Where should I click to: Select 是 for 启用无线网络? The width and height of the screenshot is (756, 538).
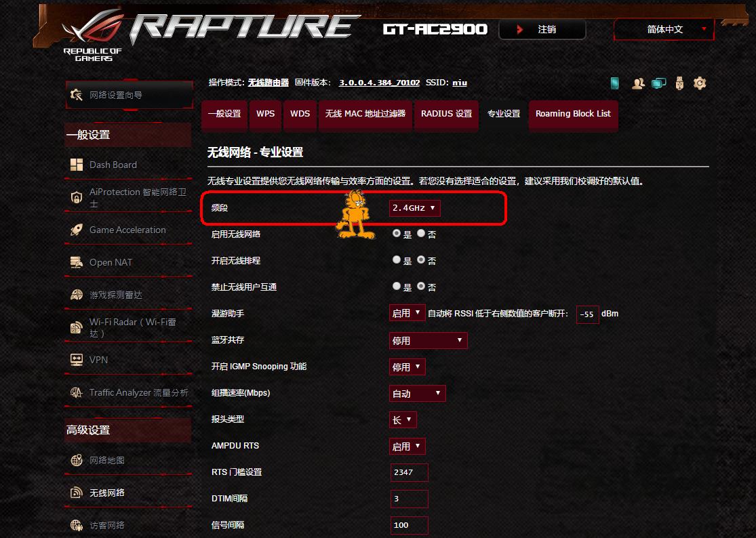396,233
